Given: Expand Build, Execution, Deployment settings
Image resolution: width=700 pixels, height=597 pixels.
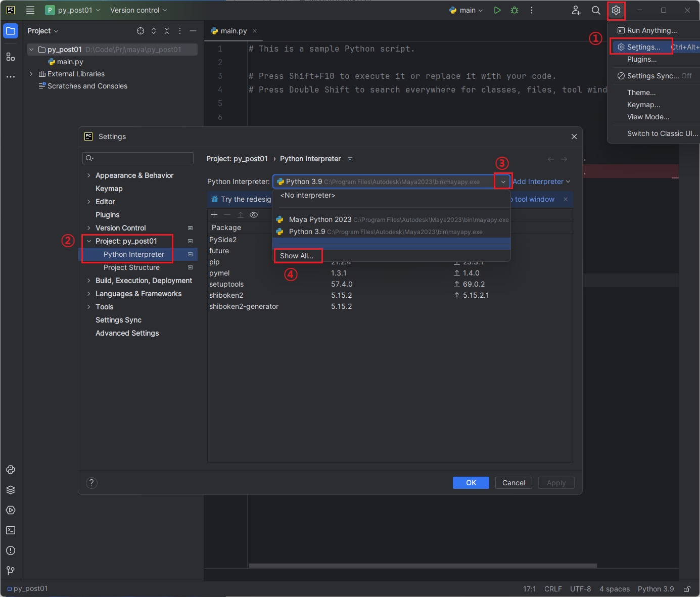Looking at the screenshot, I should point(89,281).
